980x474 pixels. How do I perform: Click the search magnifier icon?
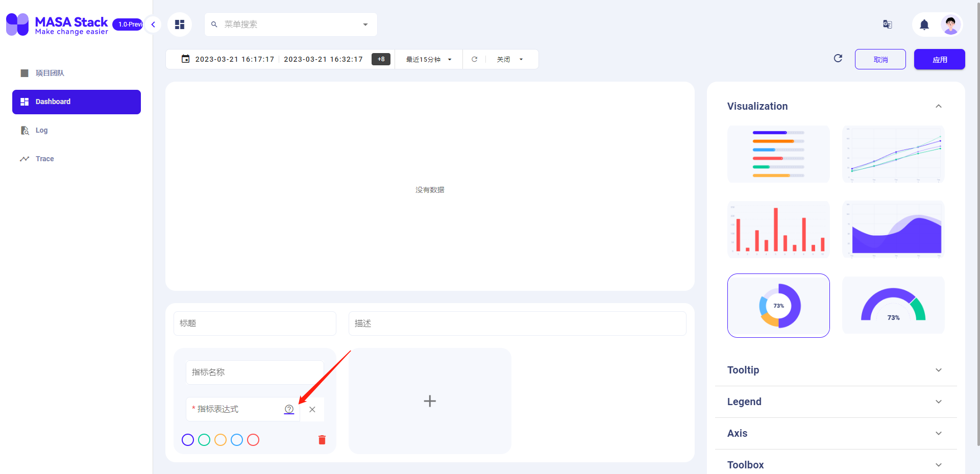coord(214,24)
